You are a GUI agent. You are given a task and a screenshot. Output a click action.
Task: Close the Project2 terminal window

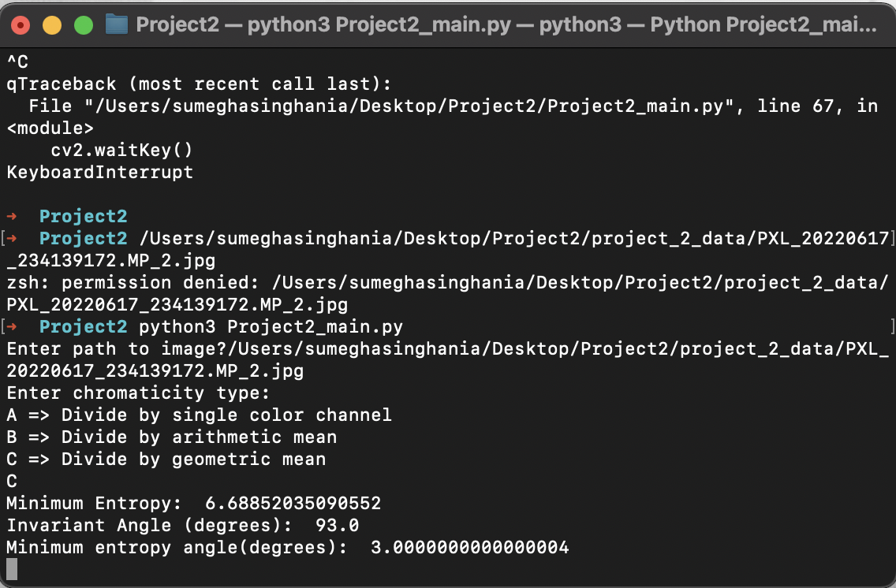point(21,25)
